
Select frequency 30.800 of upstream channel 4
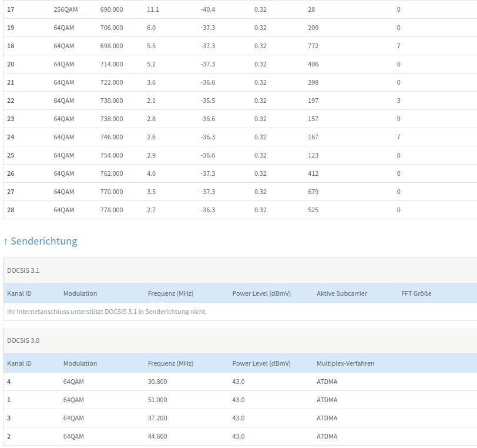157,382
